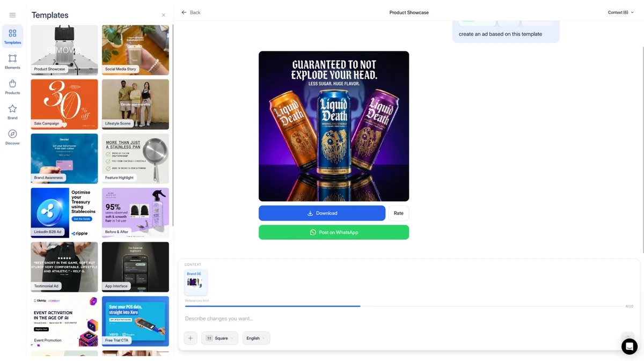Go back using the Back arrow
Image resolution: width=644 pixels, height=361 pixels.
click(191, 12)
